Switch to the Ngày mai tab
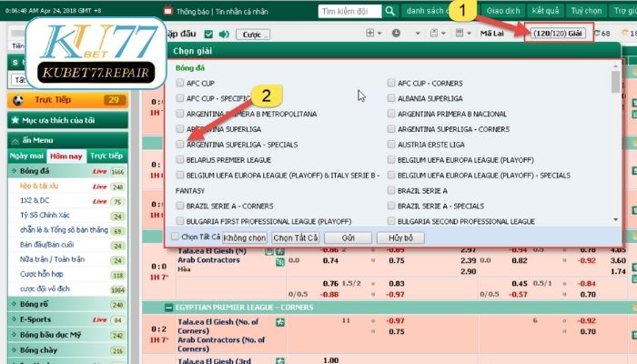This screenshot has height=364, width=637. pos(26,156)
